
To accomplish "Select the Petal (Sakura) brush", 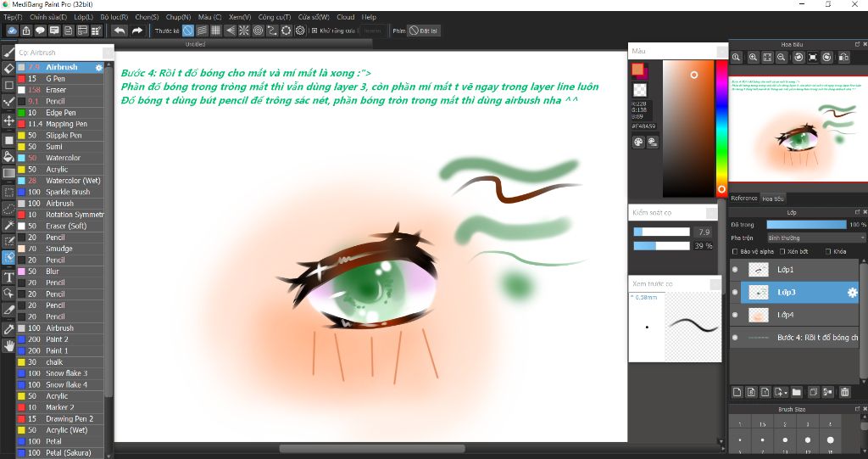I will (60, 453).
